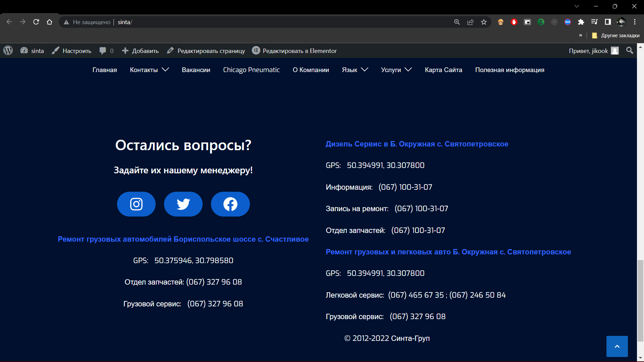Expand Услуги services dropdown
644x362 pixels.
click(396, 70)
